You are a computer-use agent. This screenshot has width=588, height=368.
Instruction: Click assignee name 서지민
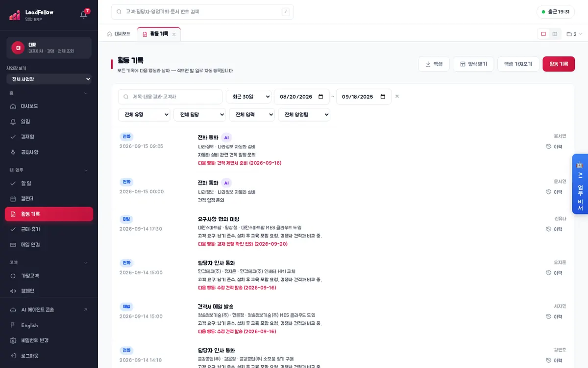560,306
